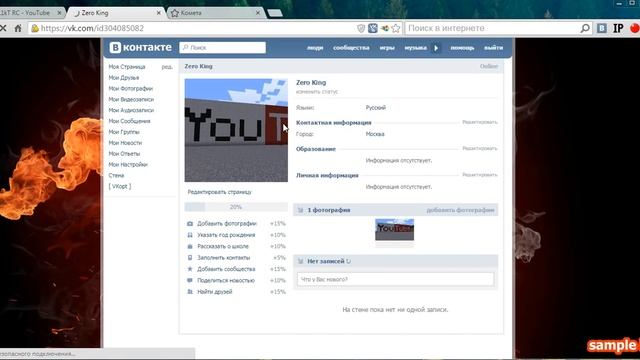The height and width of the screenshot is (360, 640).
Task: Click the icon in the 1 фотография header
Action: (300, 210)
